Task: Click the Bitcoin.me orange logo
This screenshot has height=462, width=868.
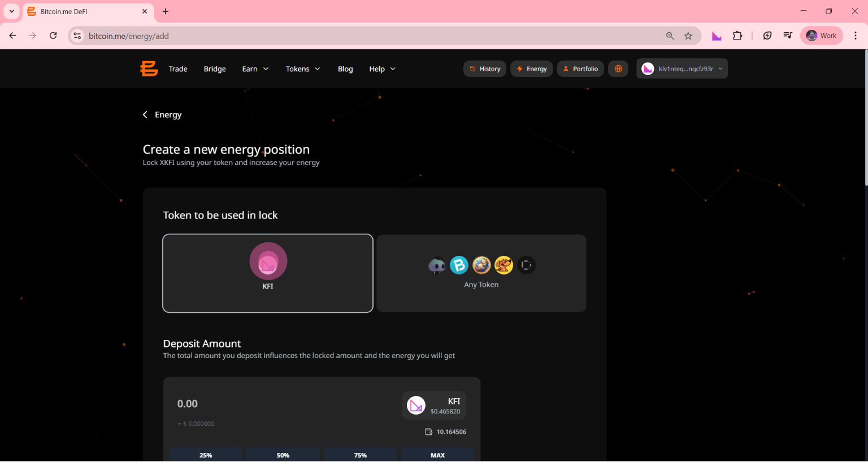Action: (x=149, y=69)
